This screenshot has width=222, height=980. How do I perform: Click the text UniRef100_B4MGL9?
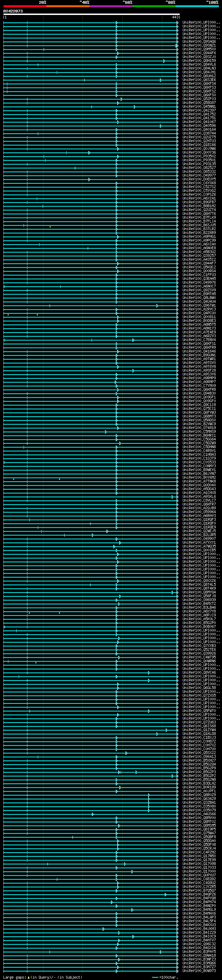(199, 910)
